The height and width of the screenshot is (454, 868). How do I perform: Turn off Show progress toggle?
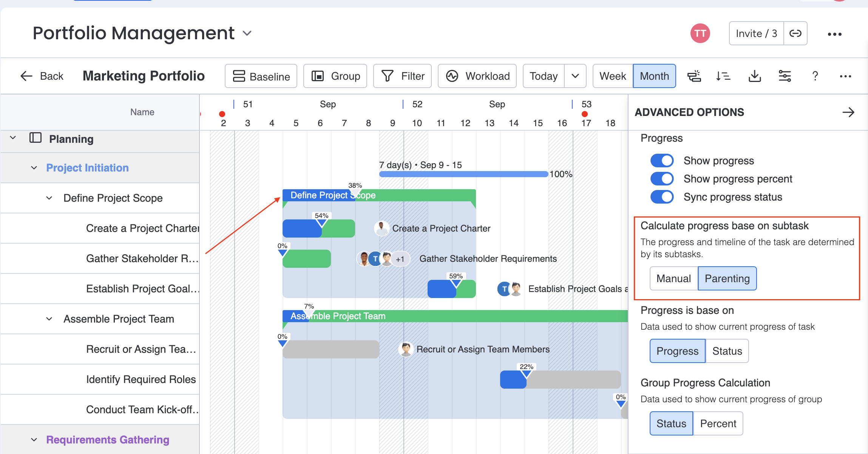coord(662,161)
